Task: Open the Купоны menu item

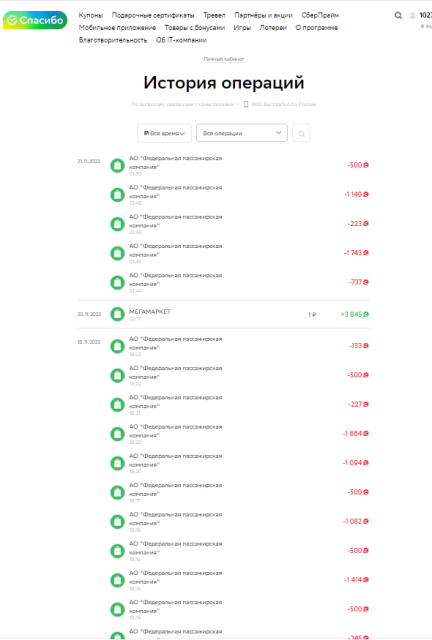Action: tap(91, 15)
